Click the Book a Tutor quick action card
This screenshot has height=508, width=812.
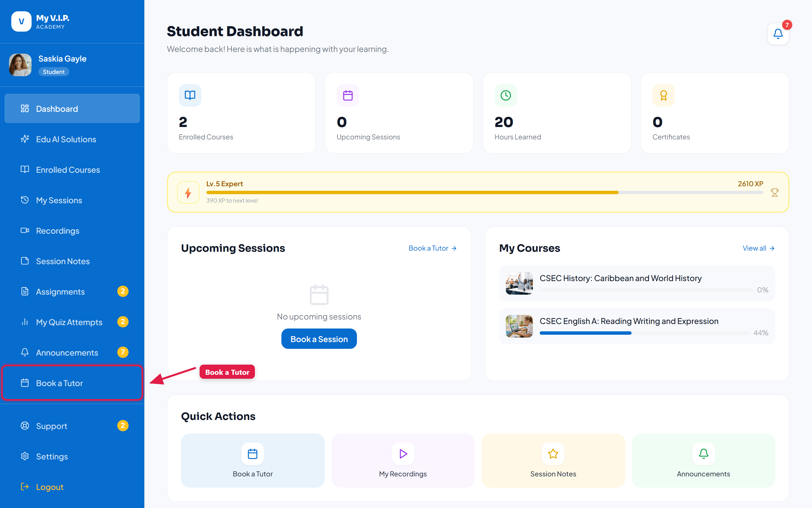253,460
